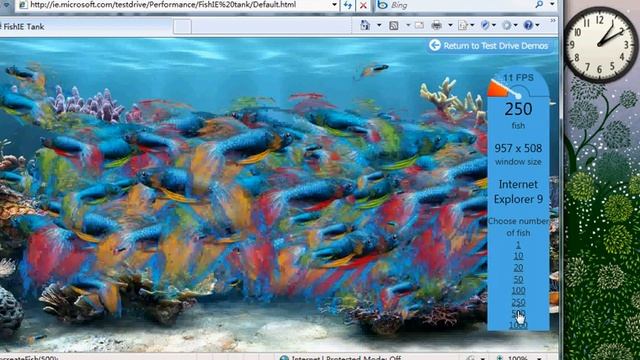Viewport: 640px width, 360px height.
Task: Expand the Safety menu dropdown arrow
Action: click(494, 26)
